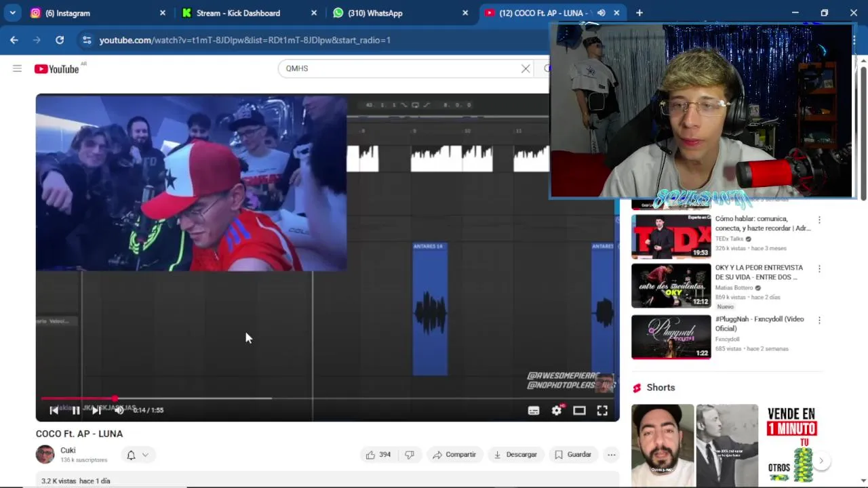Expand the 3.2 K vistas description box
868x488 pixels.
click(328, 481)
